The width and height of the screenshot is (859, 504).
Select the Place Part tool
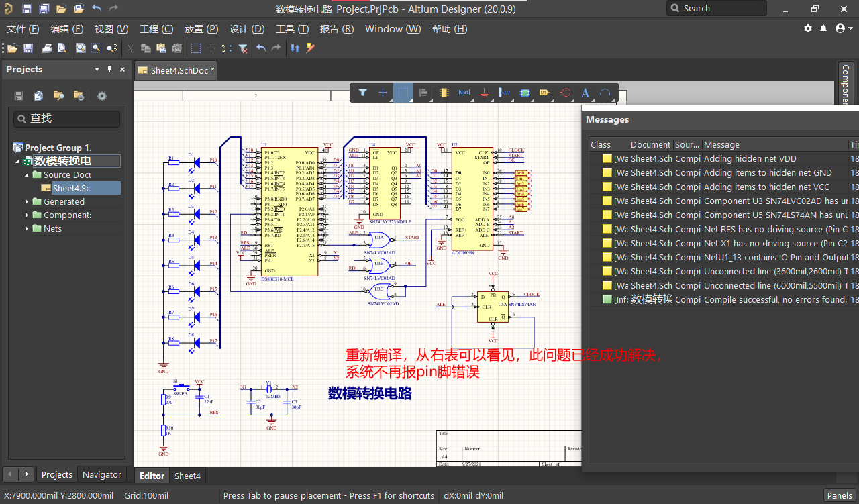(444, 93)
